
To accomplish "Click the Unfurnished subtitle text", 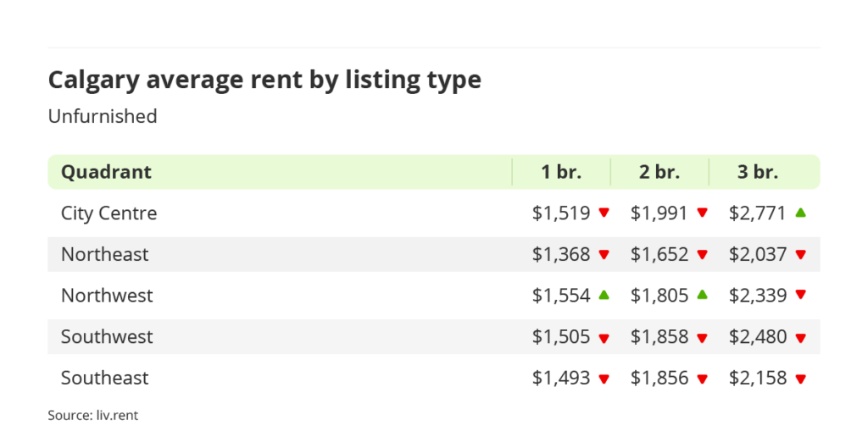I will point(103,116).
